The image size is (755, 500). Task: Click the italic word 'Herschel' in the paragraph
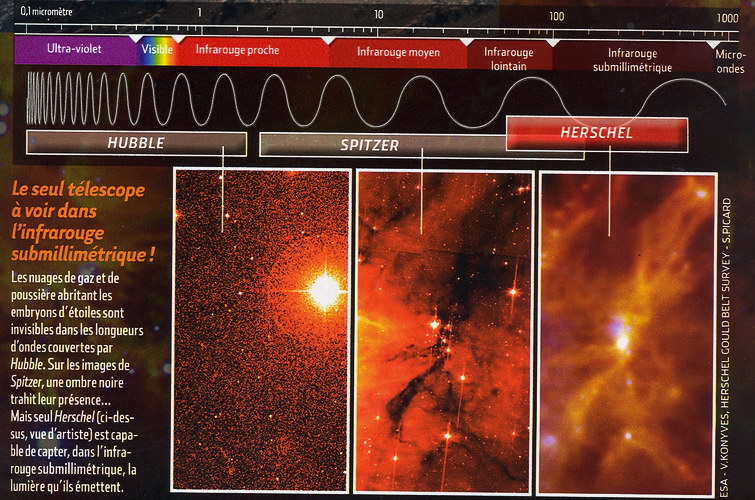pos(74,417)
